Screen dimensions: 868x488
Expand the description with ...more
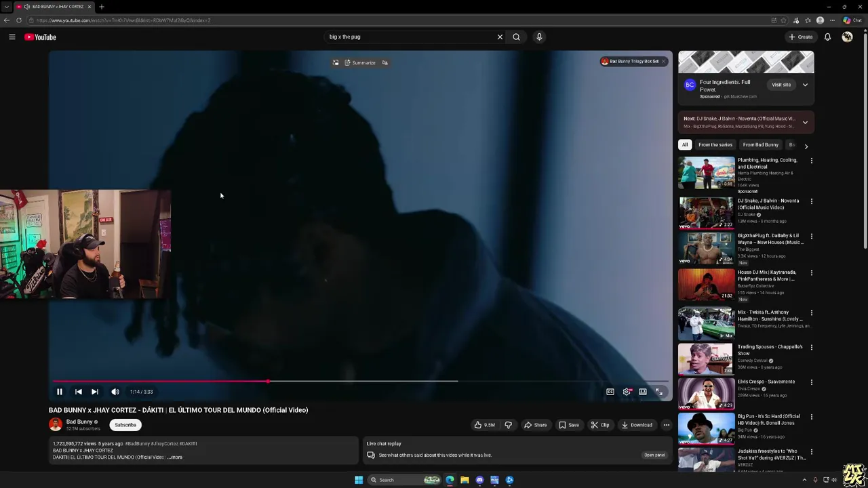175,457
